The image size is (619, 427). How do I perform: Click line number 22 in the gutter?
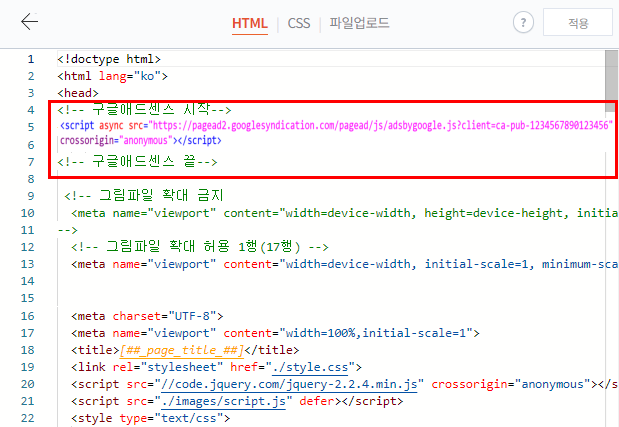tap(27, 418)
